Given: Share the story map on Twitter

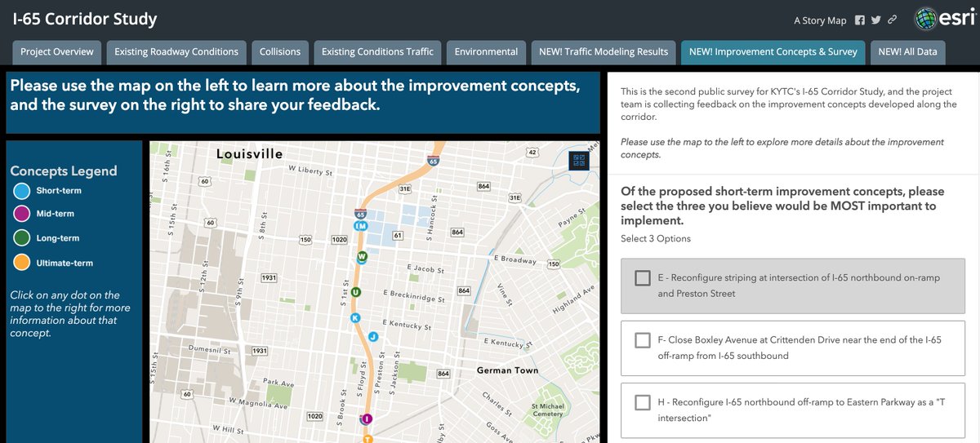Looking at the screenshot, I should 876,20.
